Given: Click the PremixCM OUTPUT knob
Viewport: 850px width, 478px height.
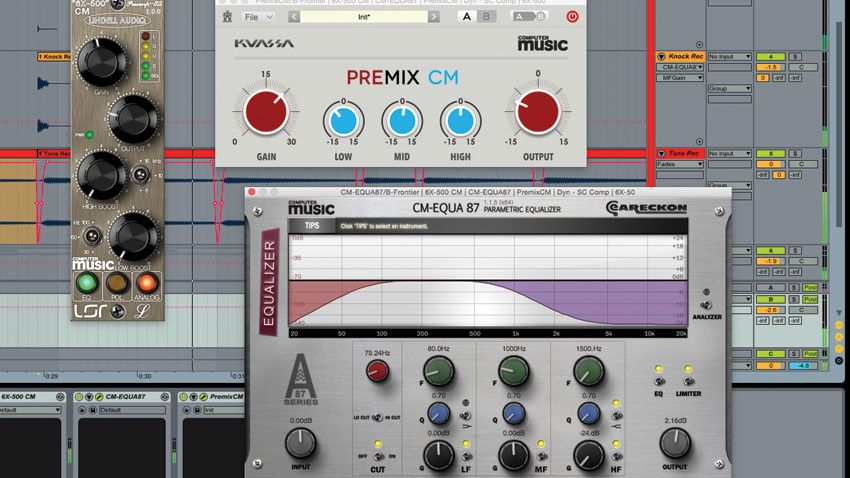Looking at the screenshot, I should (538, 112).
